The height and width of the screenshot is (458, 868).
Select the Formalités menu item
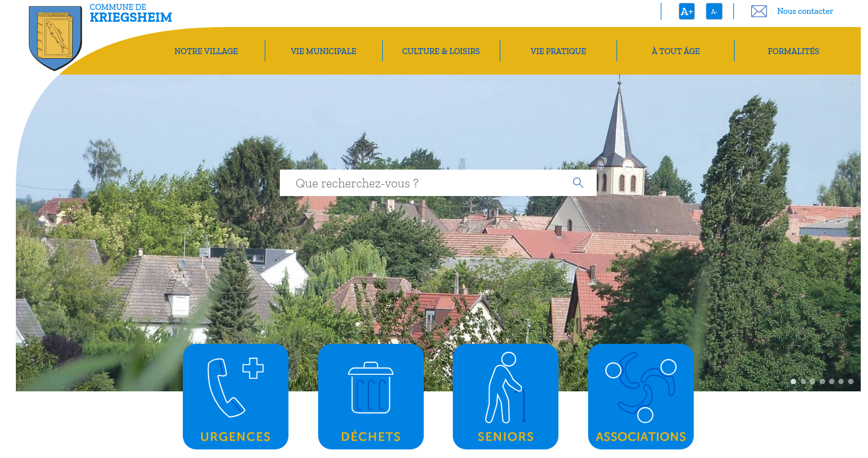pyautogui.click(x=793, y=51)
